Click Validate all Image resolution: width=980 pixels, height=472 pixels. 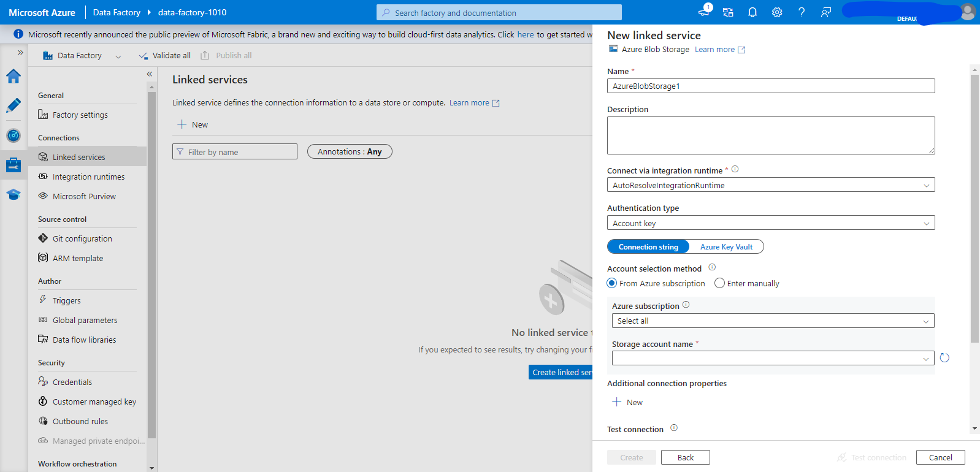coord(164,56)
